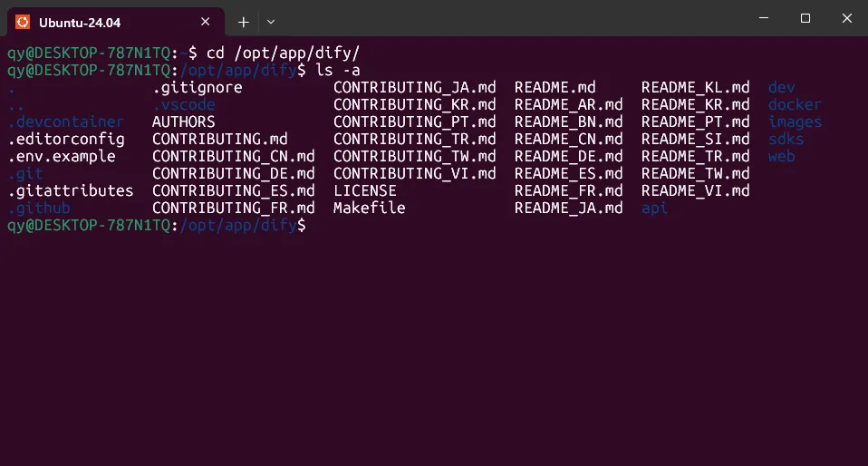Minimize the terminal window
Viewport: 868px width, 466px height.
point(763,18)
